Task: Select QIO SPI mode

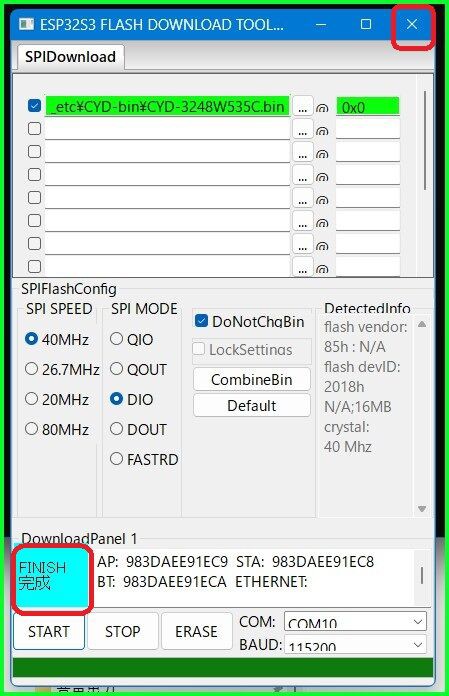Action: (132, 339)
